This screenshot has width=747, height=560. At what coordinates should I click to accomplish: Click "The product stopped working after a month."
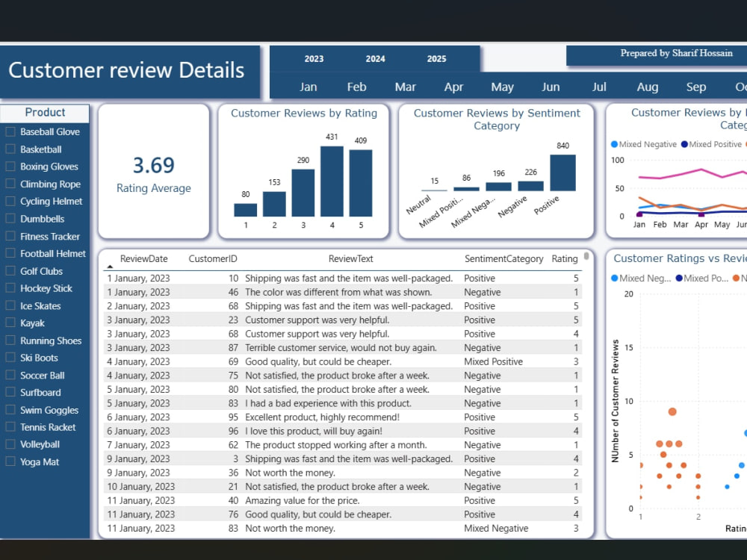336,445
